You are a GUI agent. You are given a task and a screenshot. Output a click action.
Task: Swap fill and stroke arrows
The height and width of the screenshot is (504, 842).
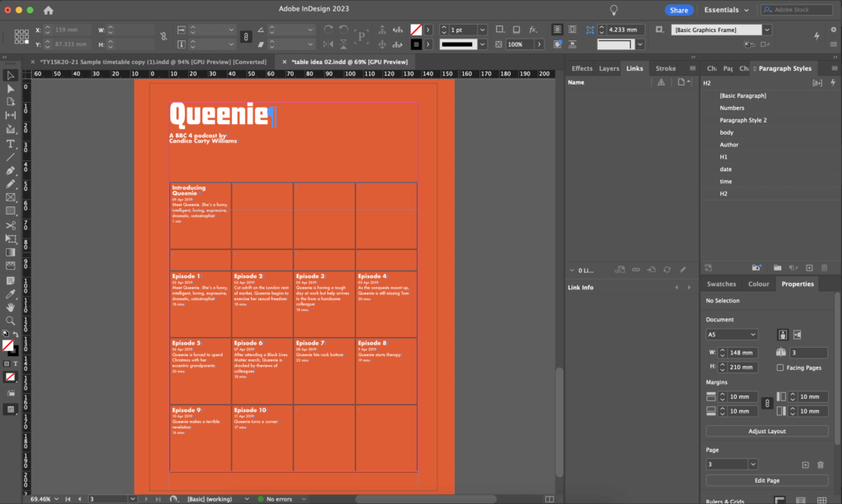click(16, 334)
